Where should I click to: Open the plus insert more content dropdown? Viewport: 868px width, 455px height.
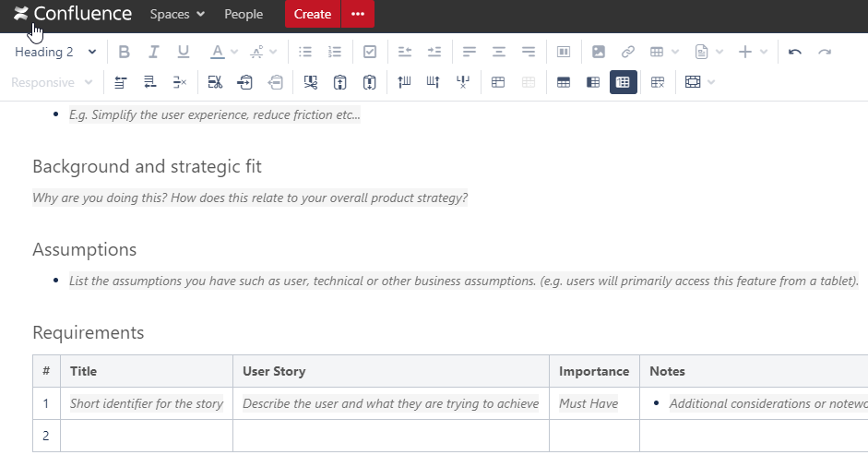pyautogui.click(x=752, y=52)
